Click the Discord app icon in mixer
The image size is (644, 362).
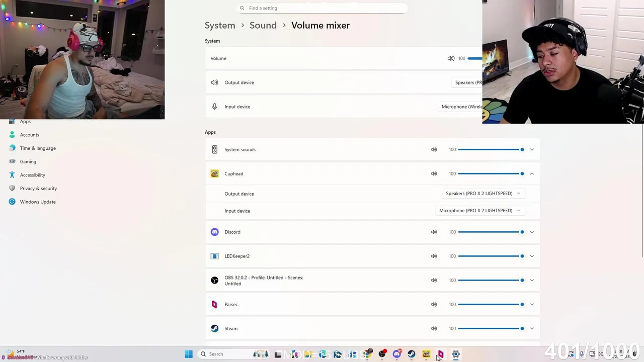tap(215, 232)
